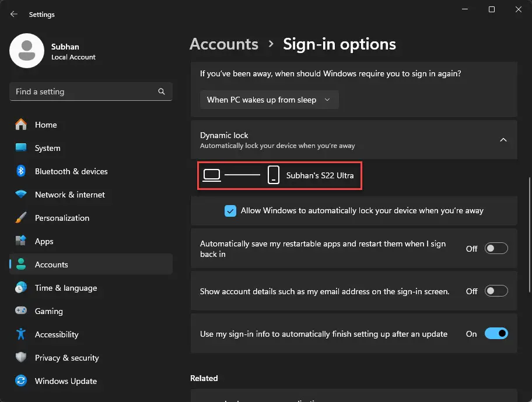Maximize the Settings window
This screenshot has width=532, height=402.
coord(492,9)
